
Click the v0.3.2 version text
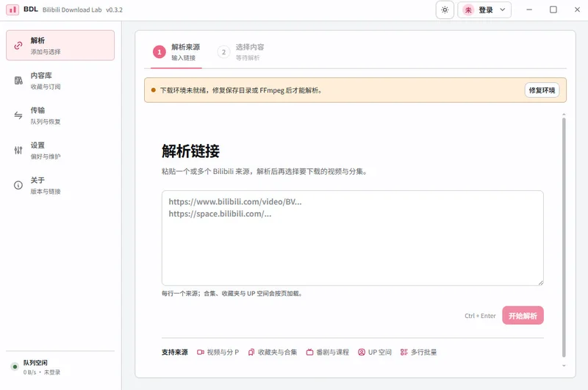tap(114, 10)
